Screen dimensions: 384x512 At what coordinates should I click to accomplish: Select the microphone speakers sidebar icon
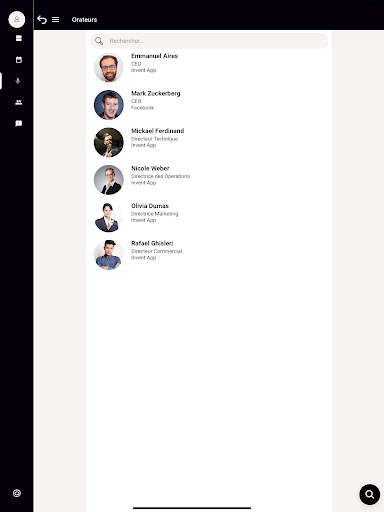pyautogui.click(x=18, y=81)
